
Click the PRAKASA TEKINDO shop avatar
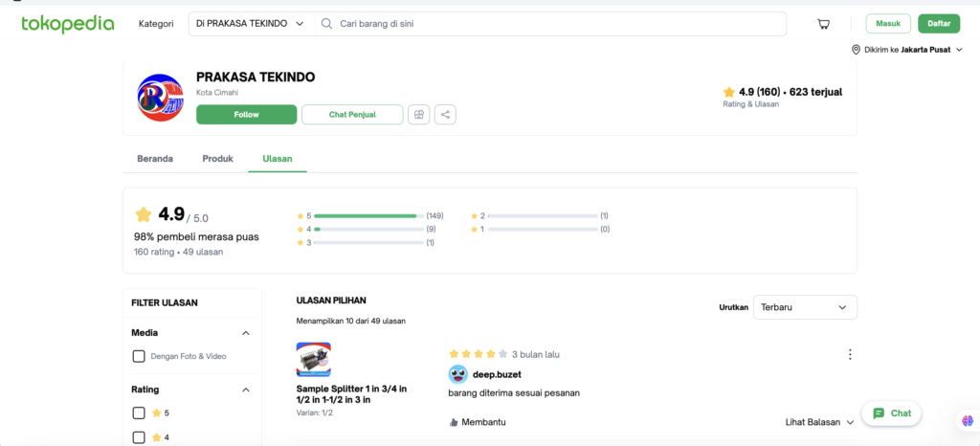[160, 97]
